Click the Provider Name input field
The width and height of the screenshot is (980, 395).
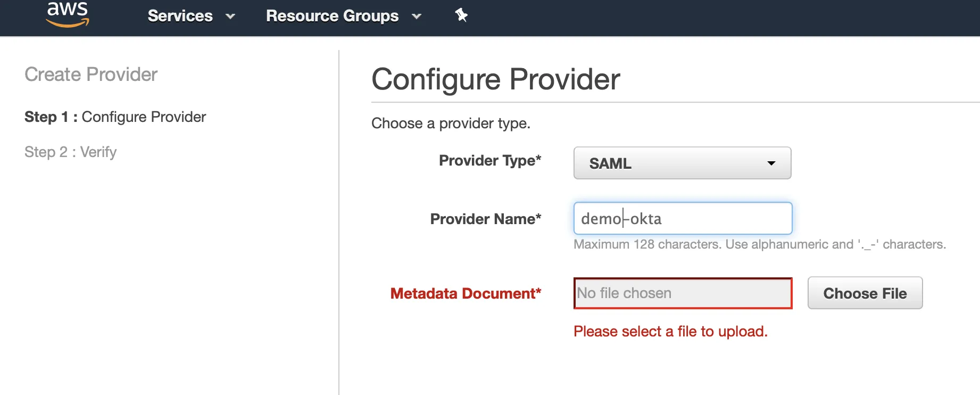point(683,219)
